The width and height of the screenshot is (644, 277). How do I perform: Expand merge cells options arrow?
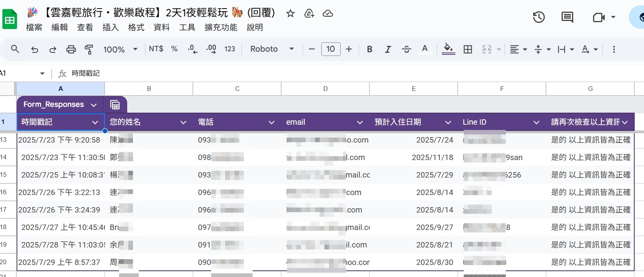(x=499, y=50)
